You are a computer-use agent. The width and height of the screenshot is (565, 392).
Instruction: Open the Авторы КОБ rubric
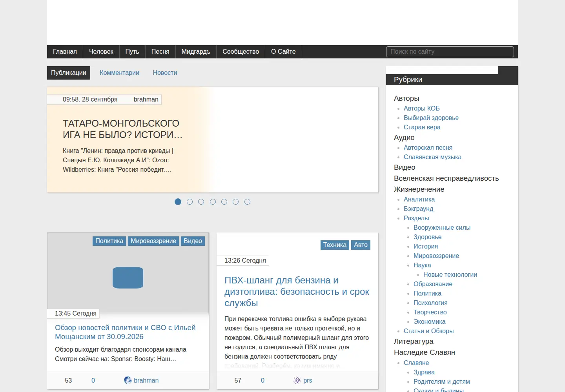point(422,109)
